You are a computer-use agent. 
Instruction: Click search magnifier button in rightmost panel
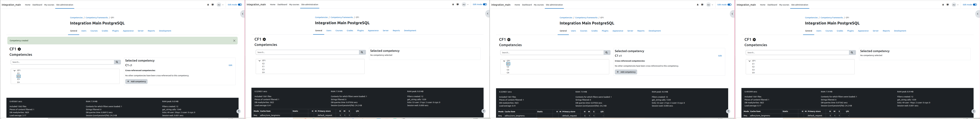pyautogui.click(x=852, y=53)
